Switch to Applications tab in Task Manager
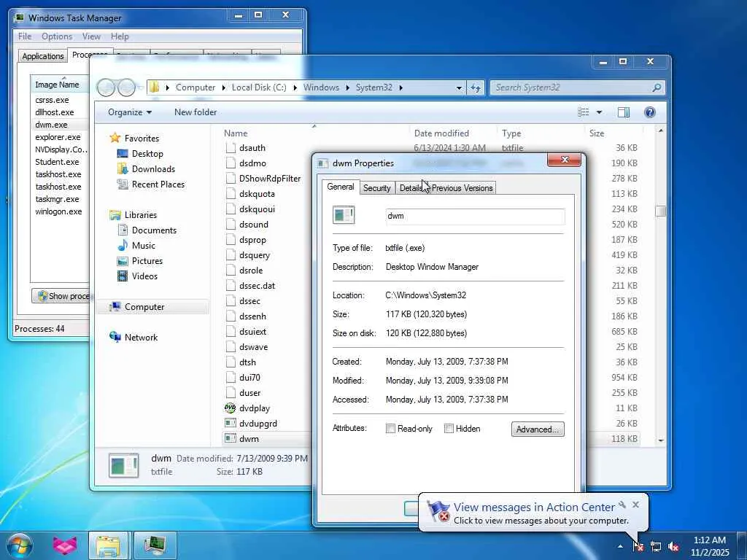 click(x=43, y=55)
